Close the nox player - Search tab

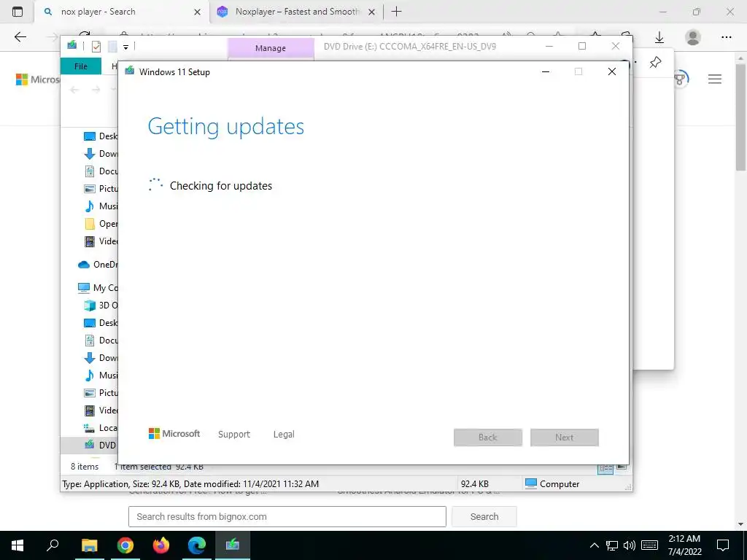[x=197, y=12]
